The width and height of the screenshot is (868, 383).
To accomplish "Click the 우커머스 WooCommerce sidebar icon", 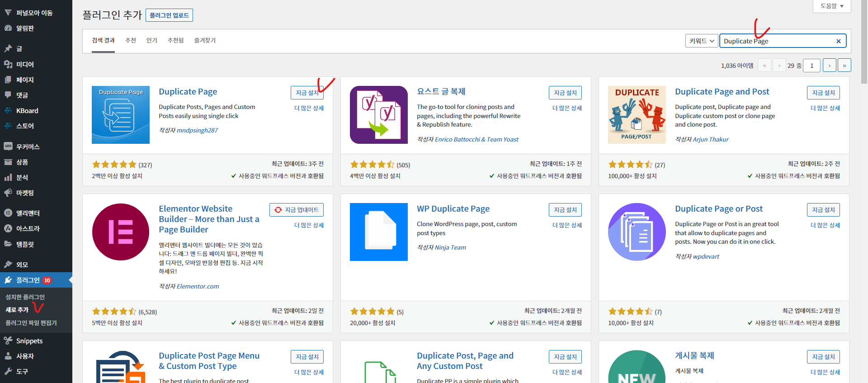I will pyautogui.click(x=8, y=147).
